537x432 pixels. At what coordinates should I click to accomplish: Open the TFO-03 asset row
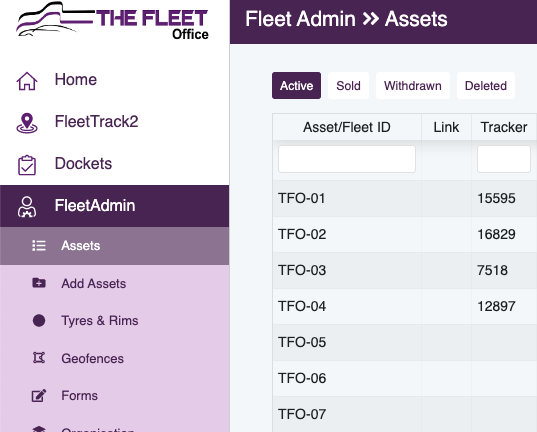pos(404,270)
